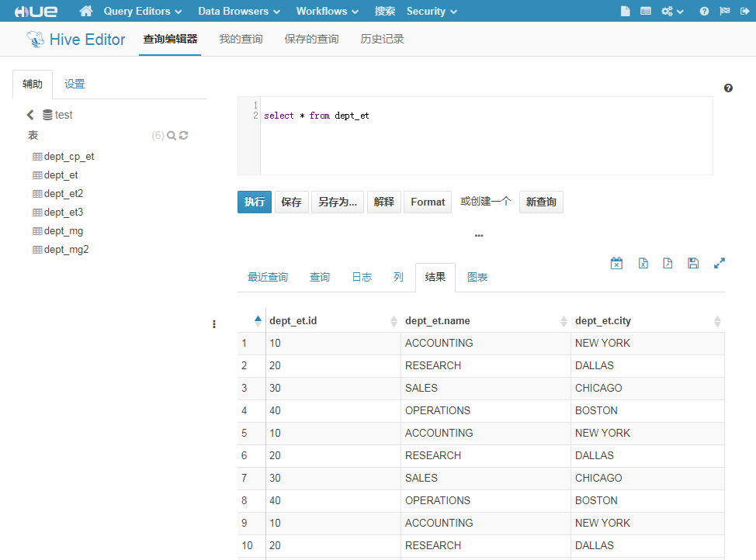Open the help question mark in top bar
Screen dimensions: 756x560
pyautogui.click(x=704, y=11)
